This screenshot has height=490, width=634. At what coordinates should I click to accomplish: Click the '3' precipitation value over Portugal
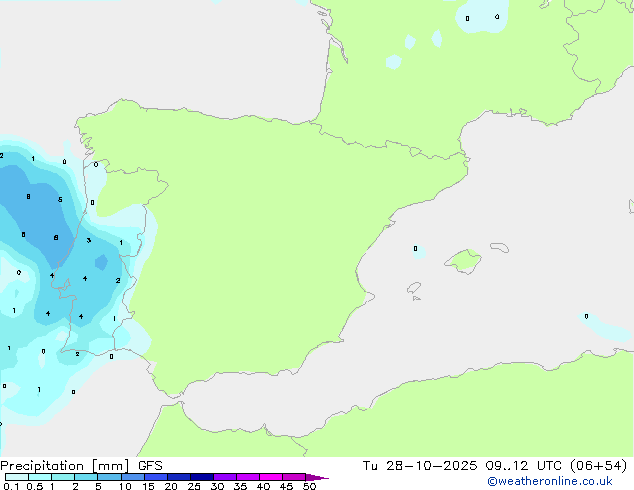click(x=89, y=240)
